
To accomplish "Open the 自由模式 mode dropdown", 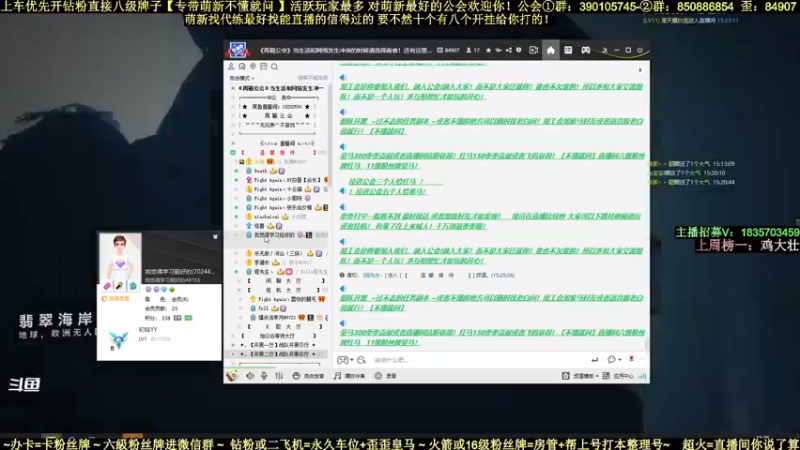I will click(242, 78).
